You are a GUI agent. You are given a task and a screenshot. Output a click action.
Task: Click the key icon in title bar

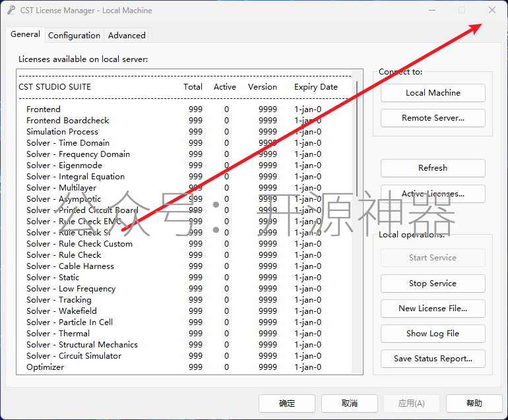tap(11, 11)
